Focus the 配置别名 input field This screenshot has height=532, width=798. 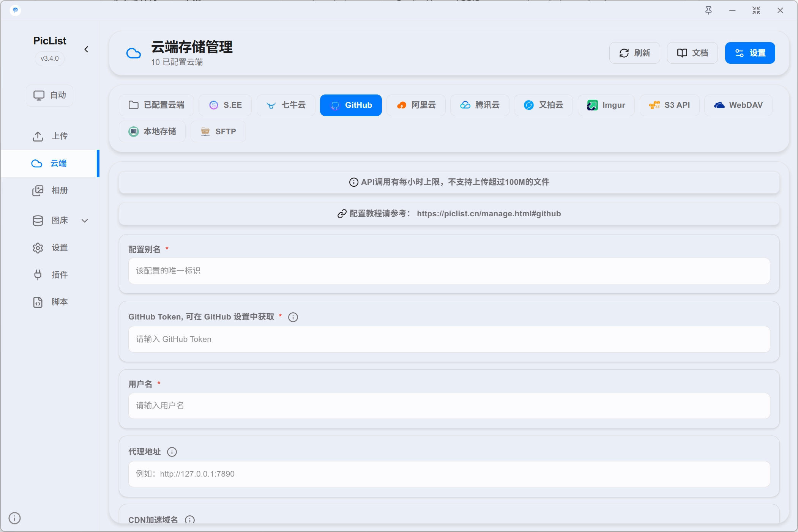click(x=449, y=271)
